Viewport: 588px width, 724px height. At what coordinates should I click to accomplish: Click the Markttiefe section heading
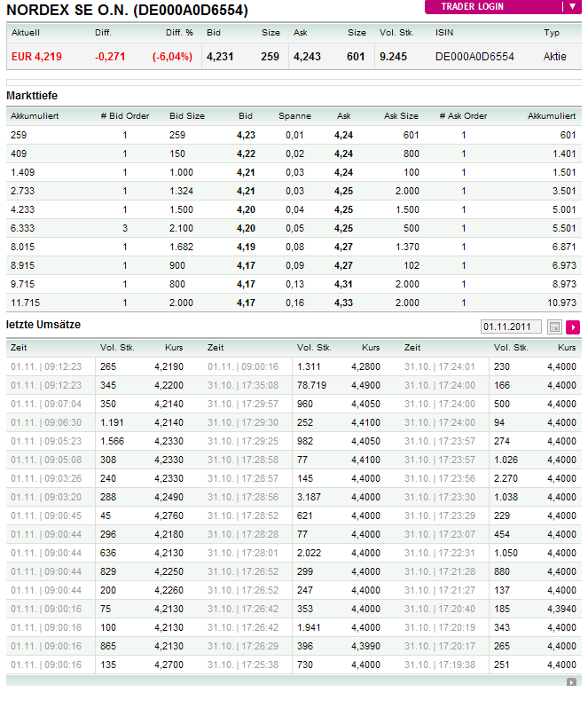[32, 95]
